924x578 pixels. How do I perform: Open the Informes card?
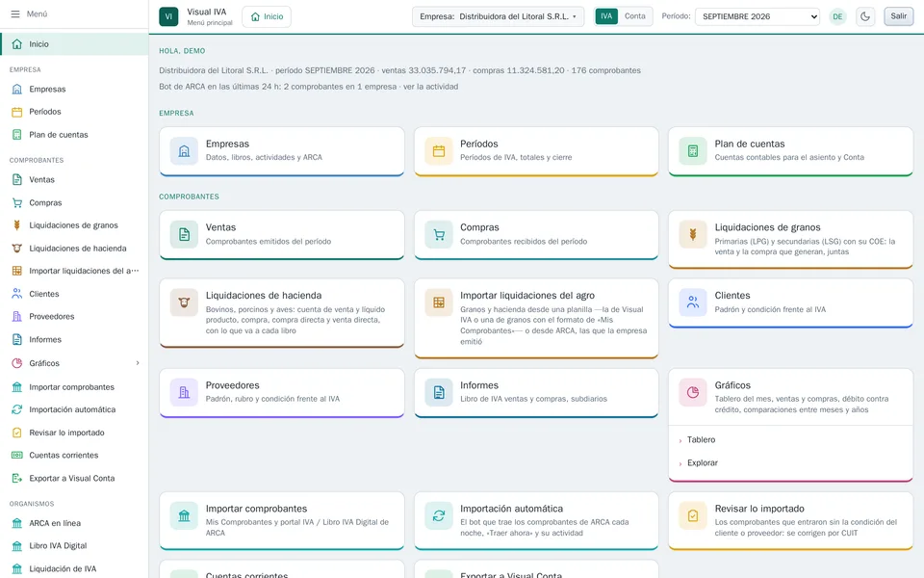(536, 393)
